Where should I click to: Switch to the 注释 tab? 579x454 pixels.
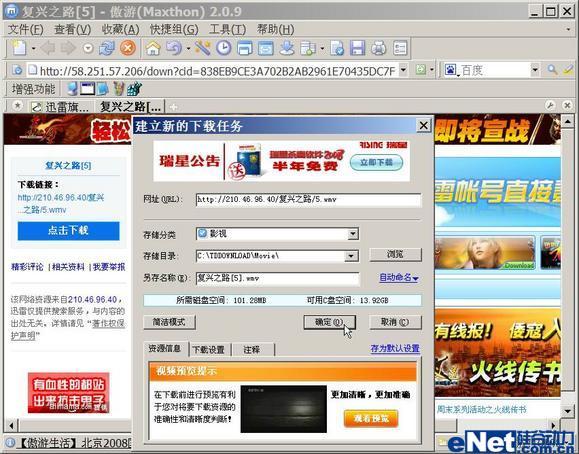(252, 349)
